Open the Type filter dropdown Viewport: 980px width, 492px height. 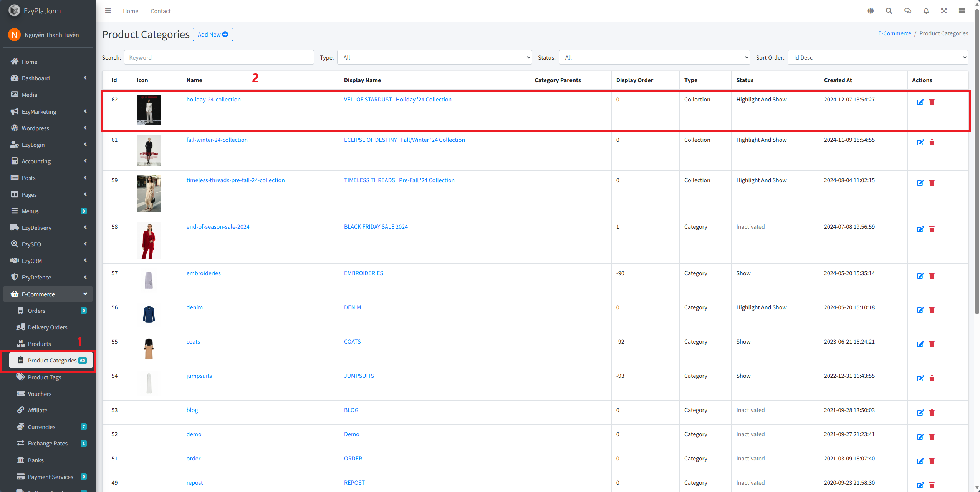click(434, 57)
